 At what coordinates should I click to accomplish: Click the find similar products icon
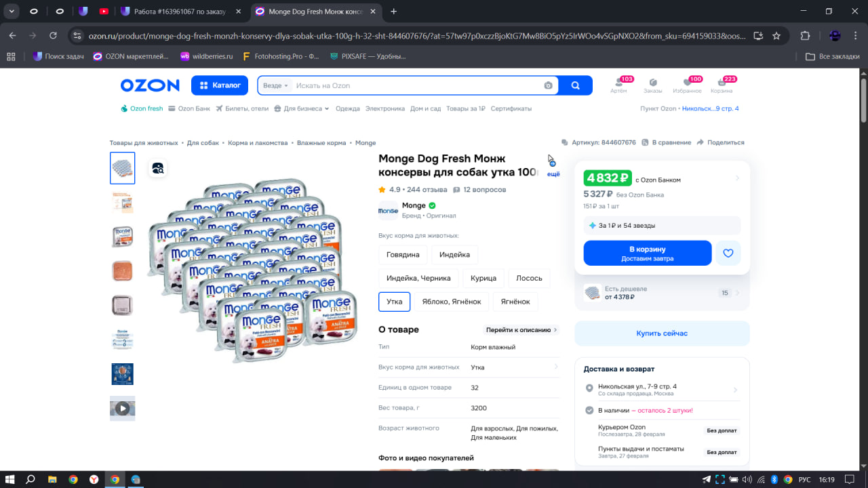pyautogui.click(x=158, y=169)
